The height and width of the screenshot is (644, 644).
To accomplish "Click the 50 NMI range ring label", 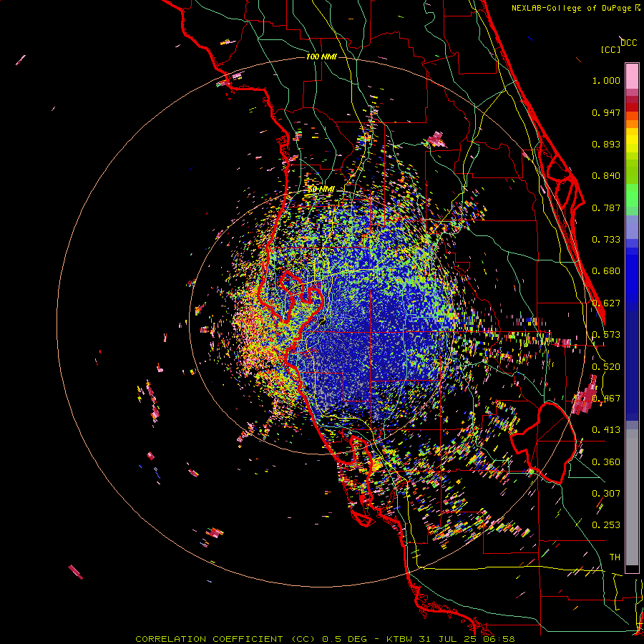I will [321, 189].
